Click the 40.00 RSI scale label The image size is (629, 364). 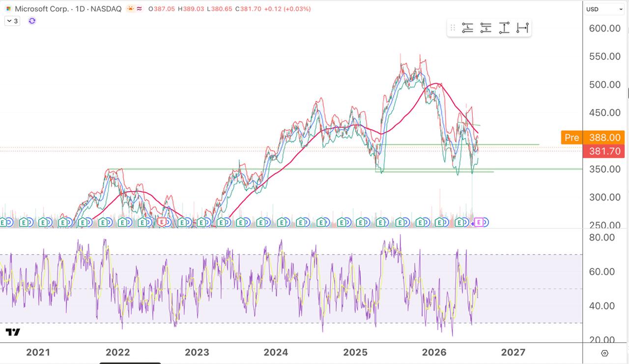click(602, 306)
